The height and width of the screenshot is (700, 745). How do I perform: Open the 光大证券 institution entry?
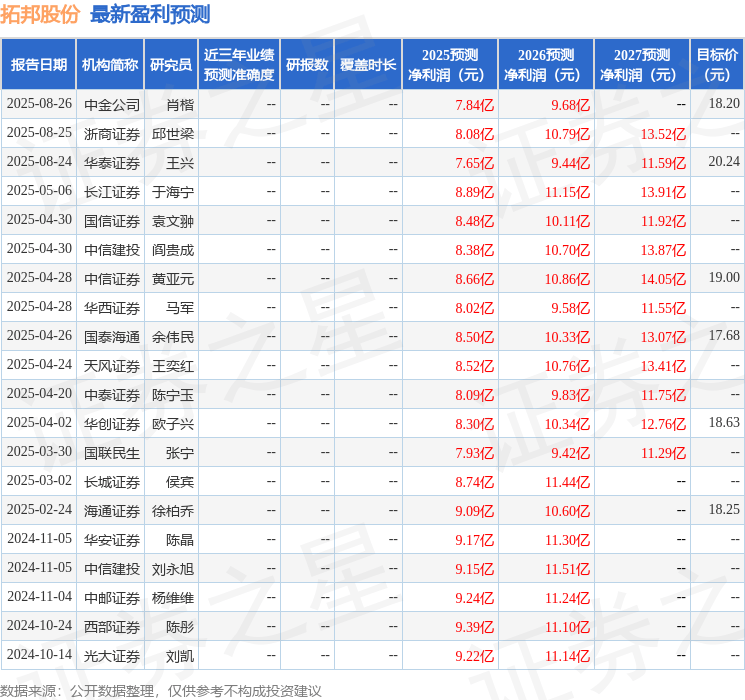pyautogui.click(x=112, y=656)
